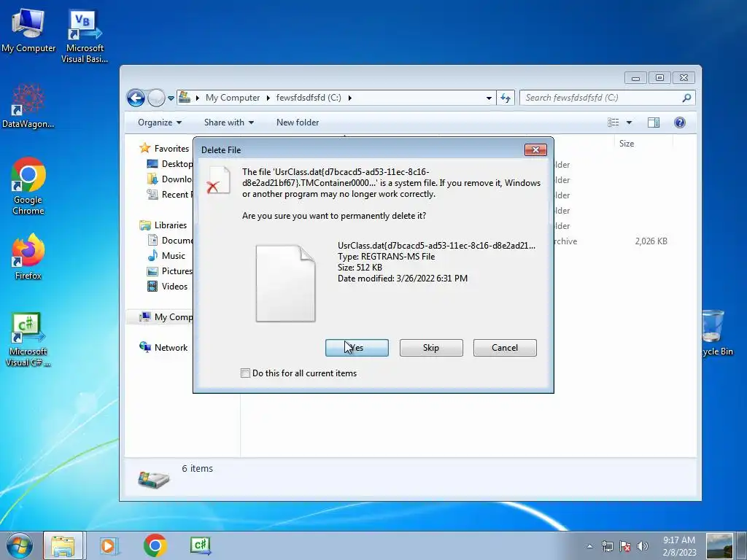Click Show desktop button at taskbar end
Viewport: 747px width, 560px height.
[x=741, y=545]
